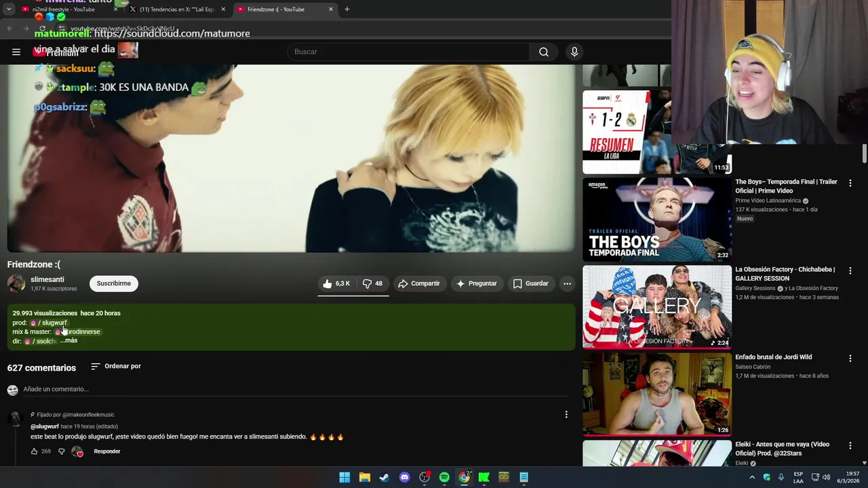Go back with the browser back arrow
868x488 pixels.
(x=10, y=29)
